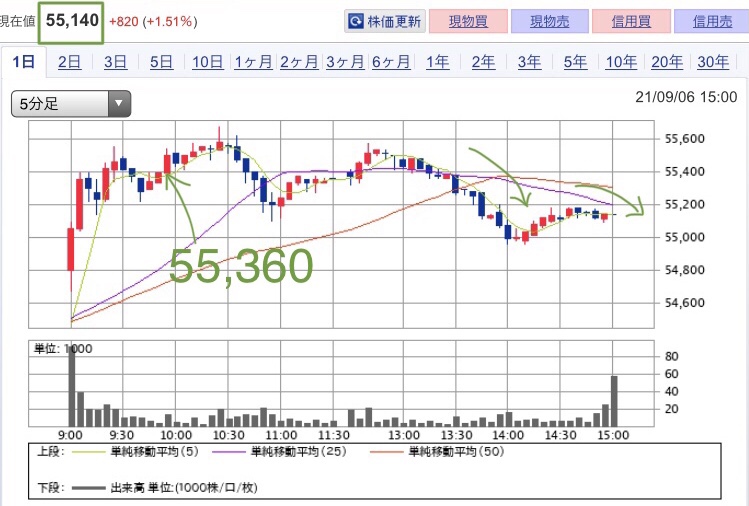Image resolution: width=749 pixels, height=506 pixels.
Task: Switch to the 2年 chart range
Action: [483, 62]
